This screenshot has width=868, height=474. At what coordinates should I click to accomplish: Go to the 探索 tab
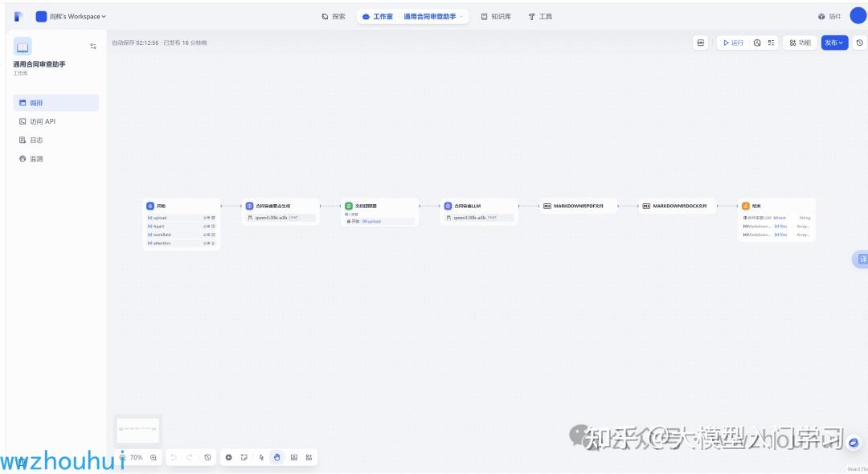pyautogui.click(x=334, y=17)
